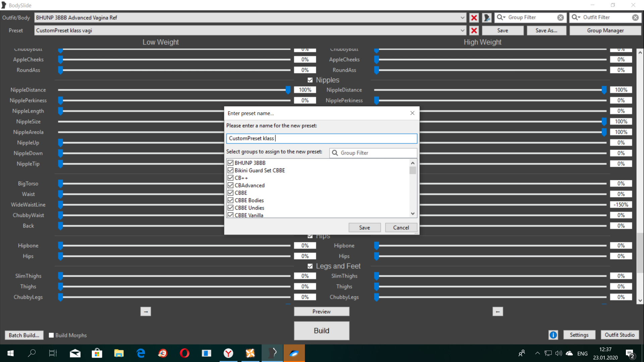Image resolution: width=644 pixels, height=362 pixels.
Task: Cancel the Enter preset name dialog
Action: tap(401, 228)
